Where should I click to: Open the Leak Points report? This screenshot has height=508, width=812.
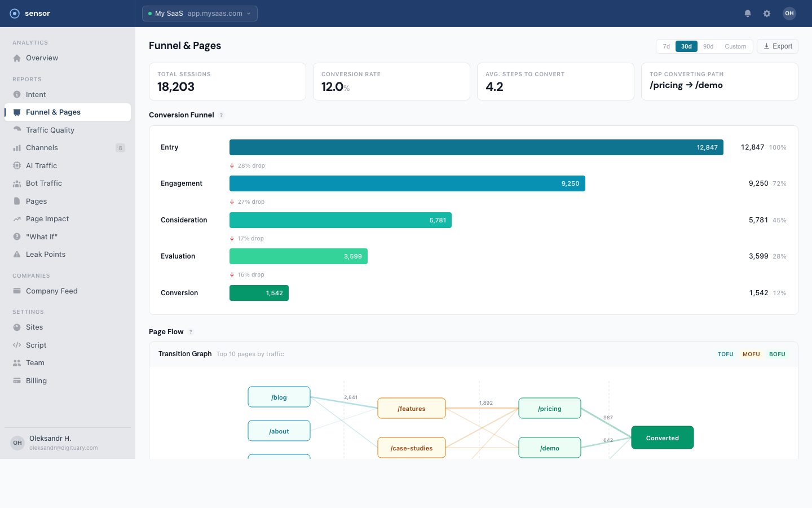[x=46, y=254]
